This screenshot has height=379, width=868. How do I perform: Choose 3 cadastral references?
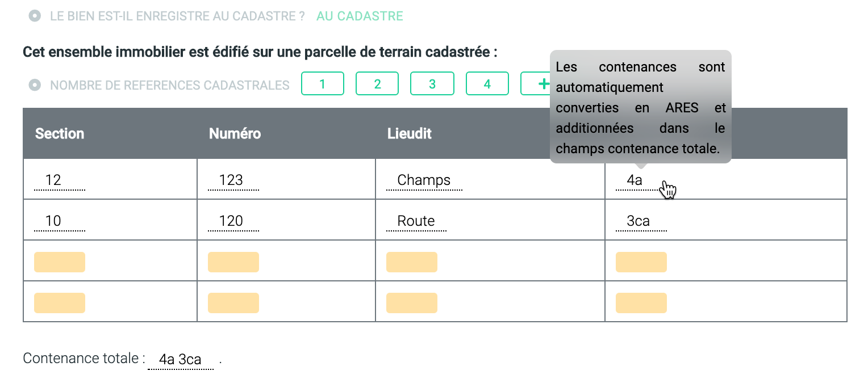(432, 84)
